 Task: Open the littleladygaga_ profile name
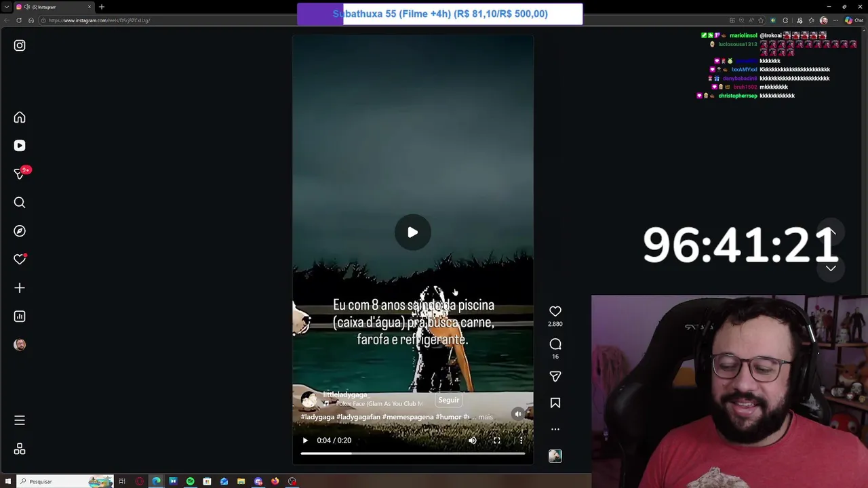click(345, 394)
